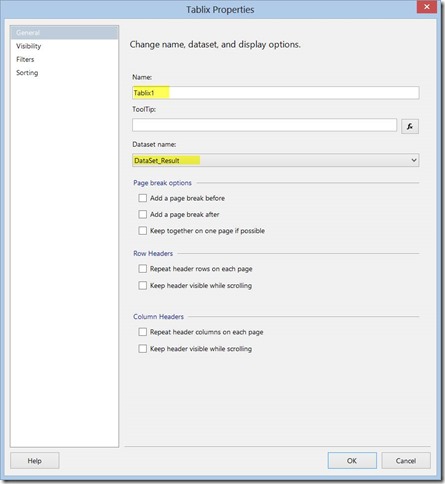Enable Add a page break before
The image size is (445, 484).
point(143,198)
